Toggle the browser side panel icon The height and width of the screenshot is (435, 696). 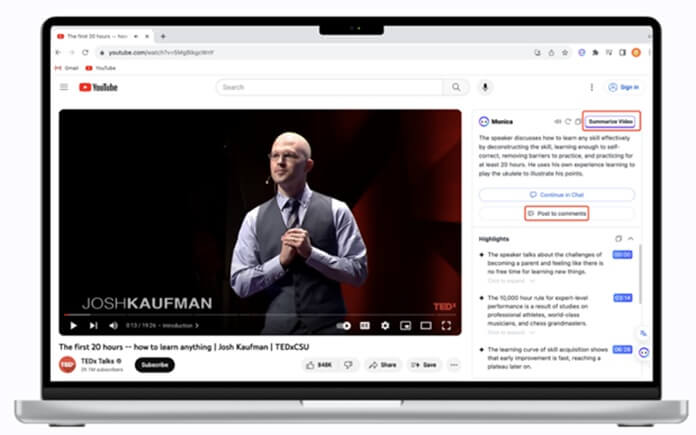click(x=622, y=52)
